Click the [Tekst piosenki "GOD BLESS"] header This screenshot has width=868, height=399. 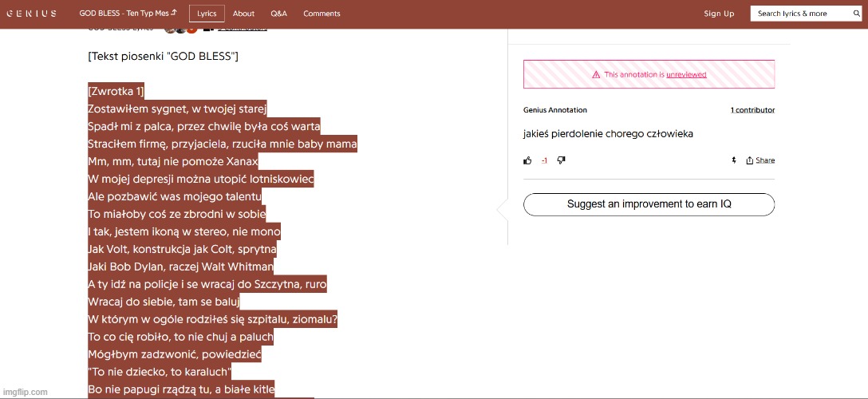(x=164, y=57)
